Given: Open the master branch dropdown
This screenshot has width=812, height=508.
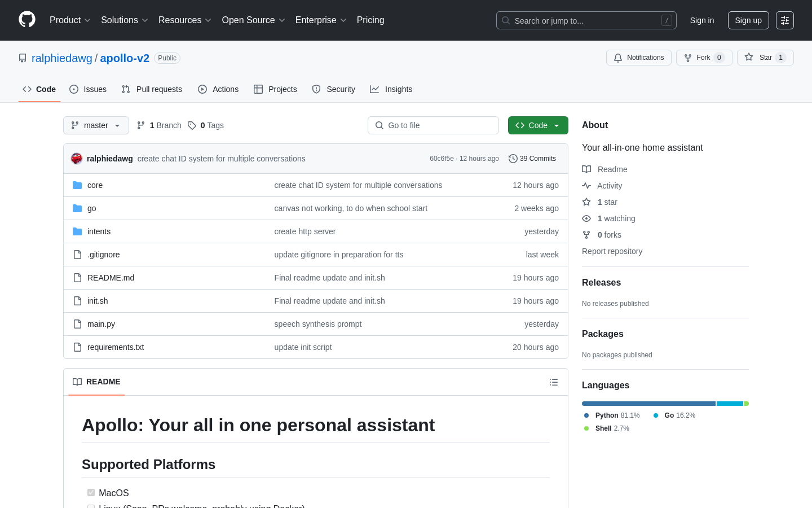Looking at the screenshot, I should pos(96,125).
